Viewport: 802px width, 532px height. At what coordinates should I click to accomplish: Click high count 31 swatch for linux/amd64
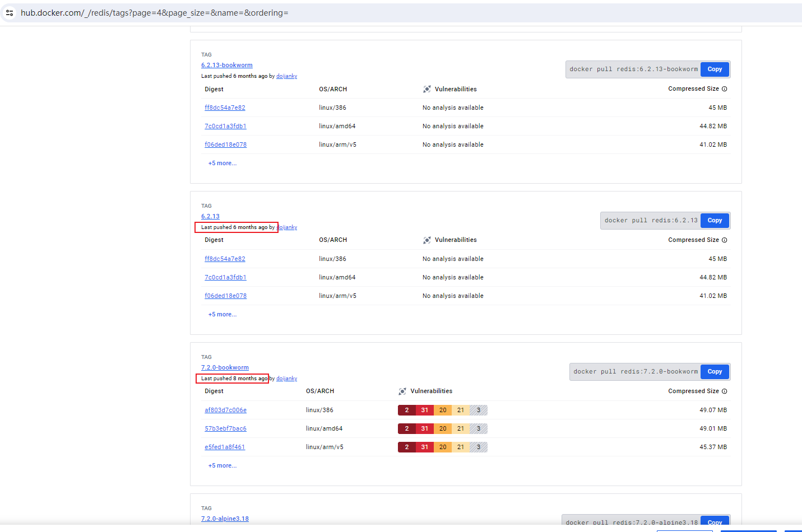point(425,428)
